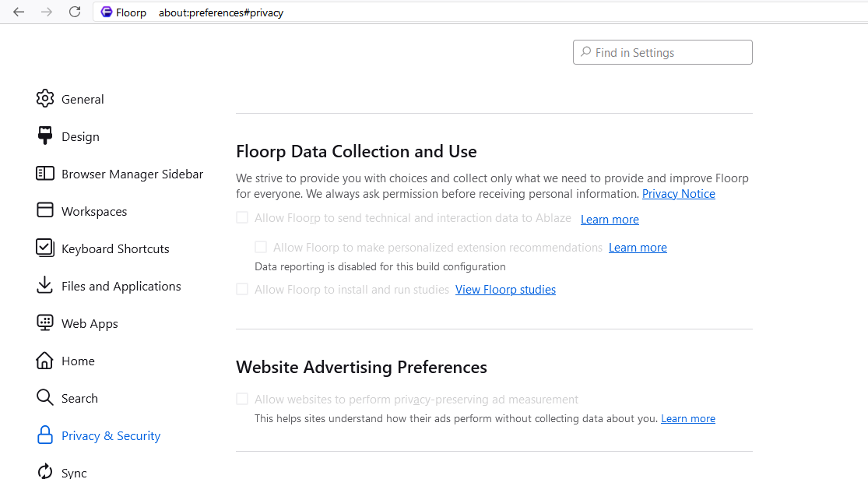Open the Design paintbrush icon

coord(45,136)
